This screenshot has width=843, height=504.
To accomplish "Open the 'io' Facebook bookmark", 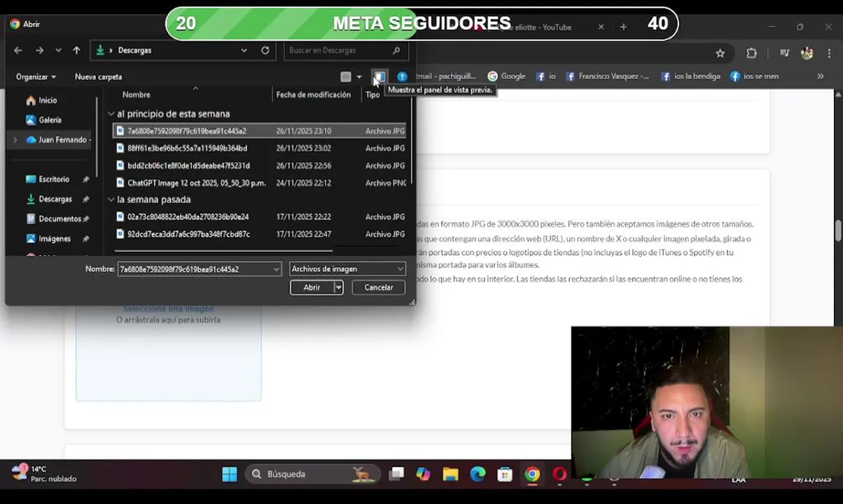I will [x=545, y=76].
